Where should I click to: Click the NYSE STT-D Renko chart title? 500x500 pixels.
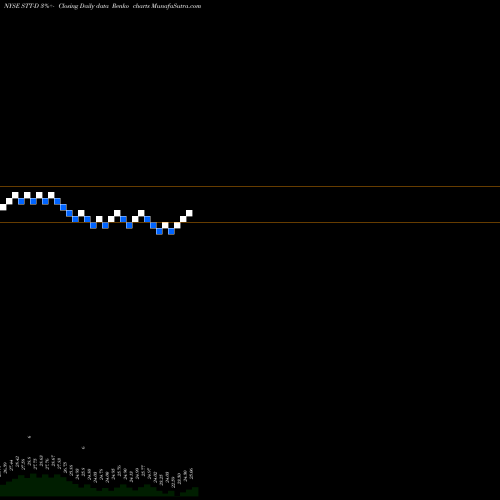[x=102, y=6]
